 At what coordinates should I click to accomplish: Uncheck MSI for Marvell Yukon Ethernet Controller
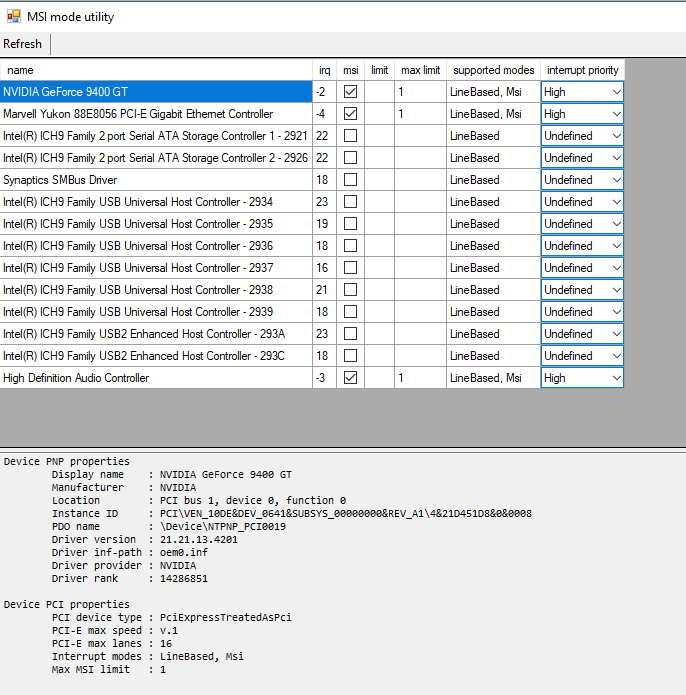(351, 114)
